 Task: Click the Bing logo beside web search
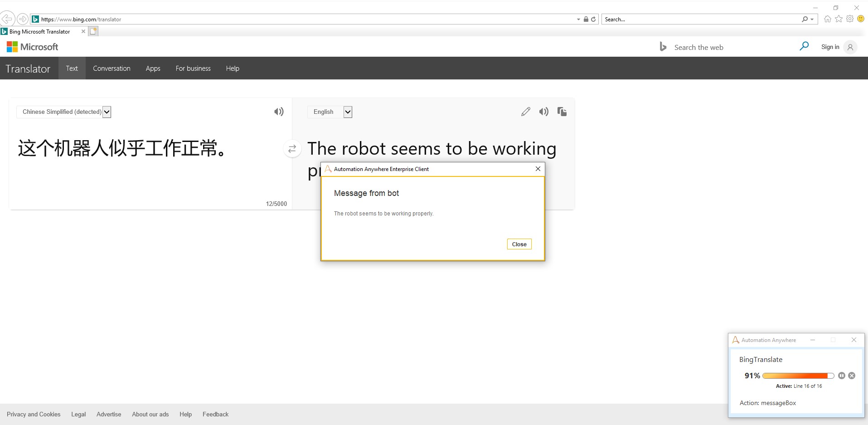point(663,47)
